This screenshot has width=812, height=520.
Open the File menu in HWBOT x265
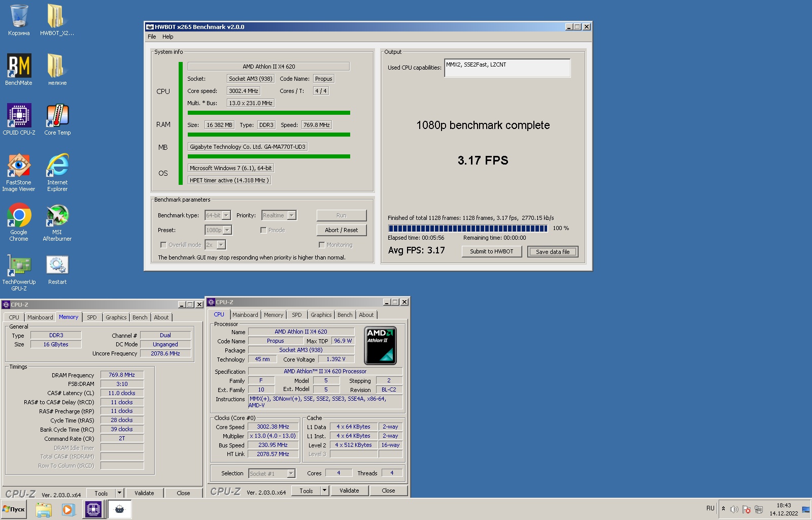(152, 37)
